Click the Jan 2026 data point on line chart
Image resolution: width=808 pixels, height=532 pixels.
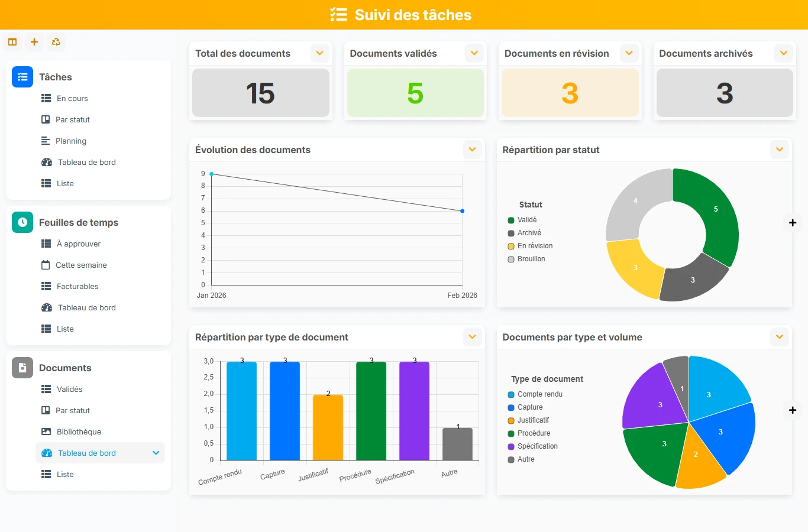[212, 174]
